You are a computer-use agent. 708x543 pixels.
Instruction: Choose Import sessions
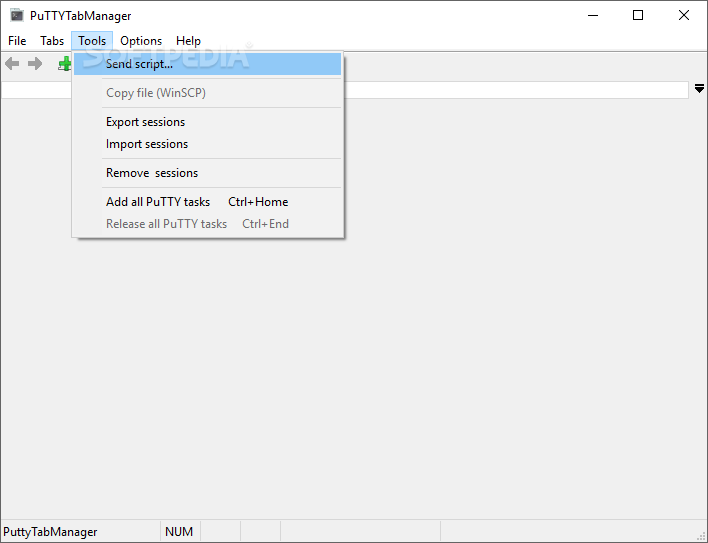[208, 144]
